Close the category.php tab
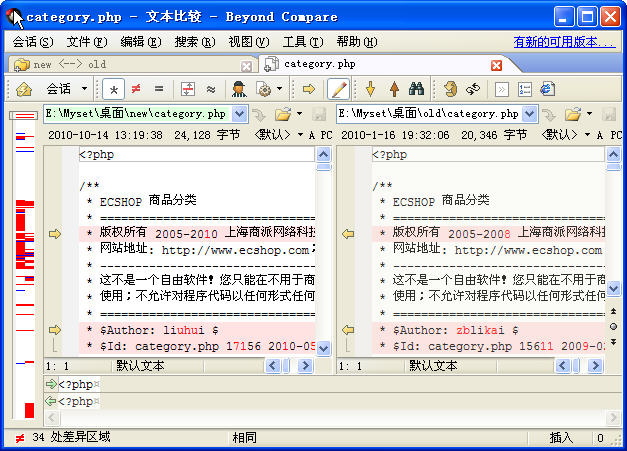 pos(496,65)
